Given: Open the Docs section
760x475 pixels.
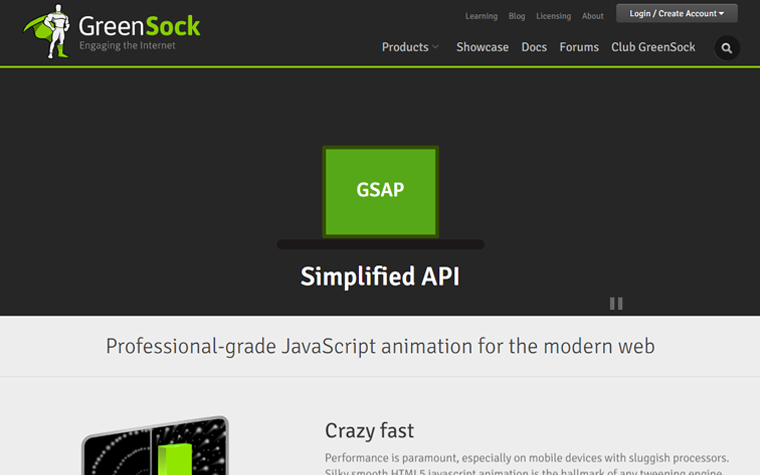Looking at the screenshot, I should (x=534, y=47).
